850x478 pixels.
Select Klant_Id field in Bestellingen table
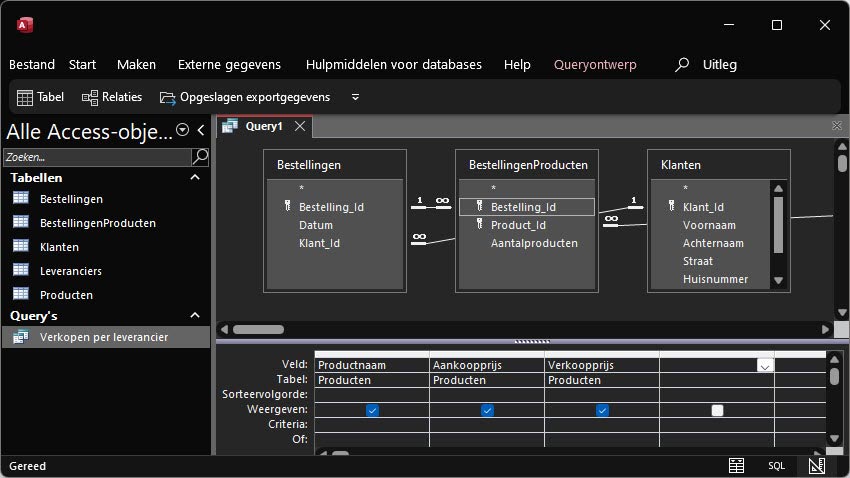[319, 243]
